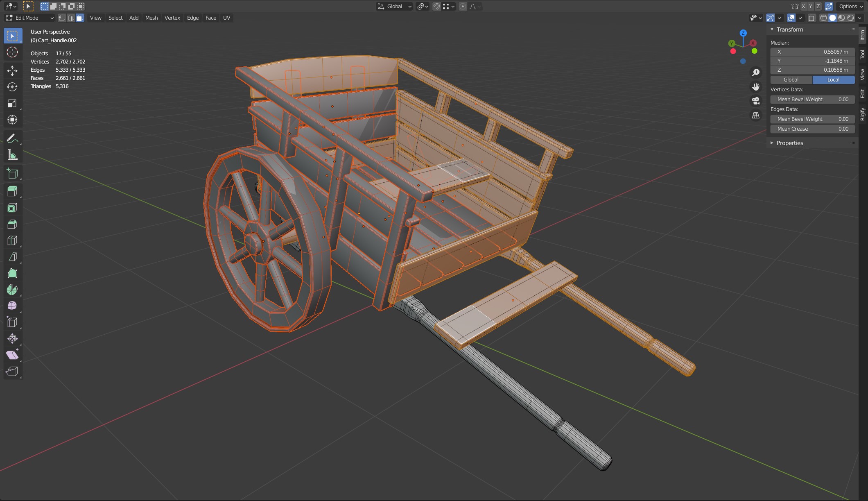
Task: Select the Rotate tool
Action: click(x=12, y=87)
